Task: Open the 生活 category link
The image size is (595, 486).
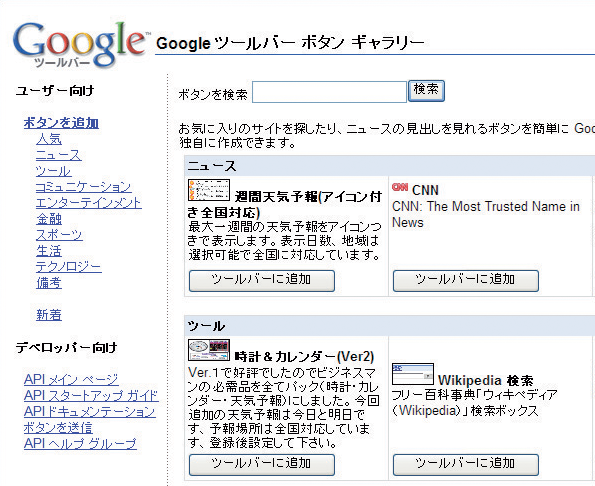Action: [49, 251]
